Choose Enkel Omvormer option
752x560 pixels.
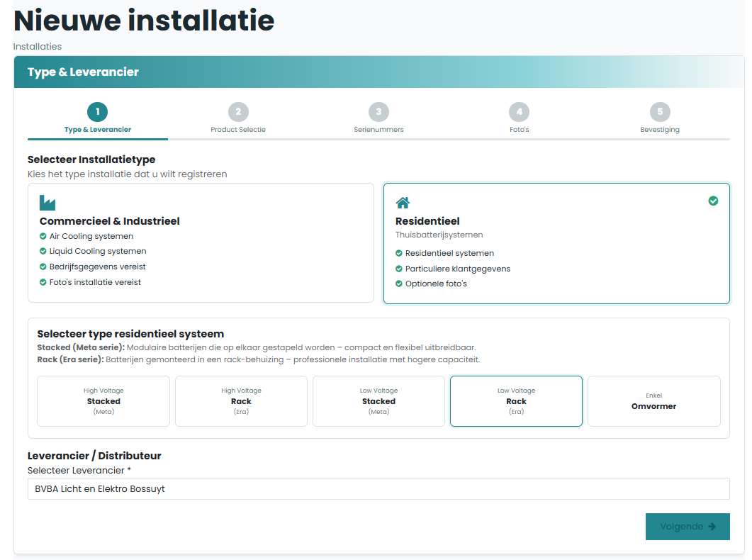(x=654, y=401)
